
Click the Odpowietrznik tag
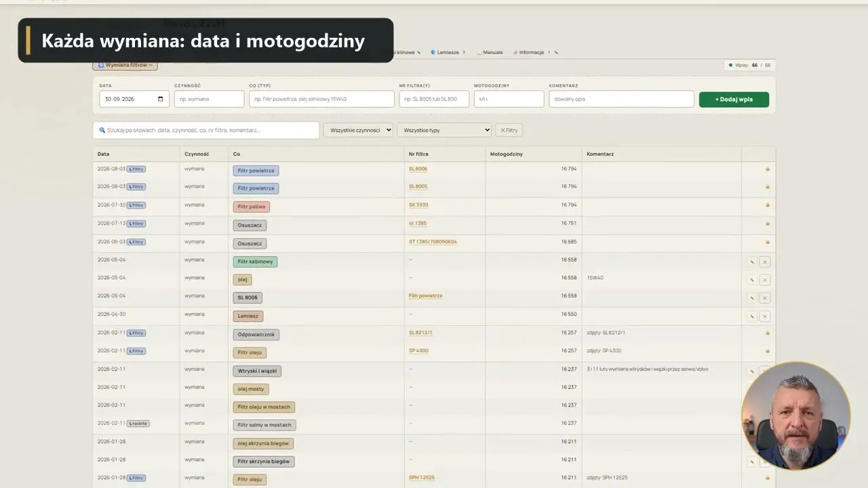click(x=256, y=335)
